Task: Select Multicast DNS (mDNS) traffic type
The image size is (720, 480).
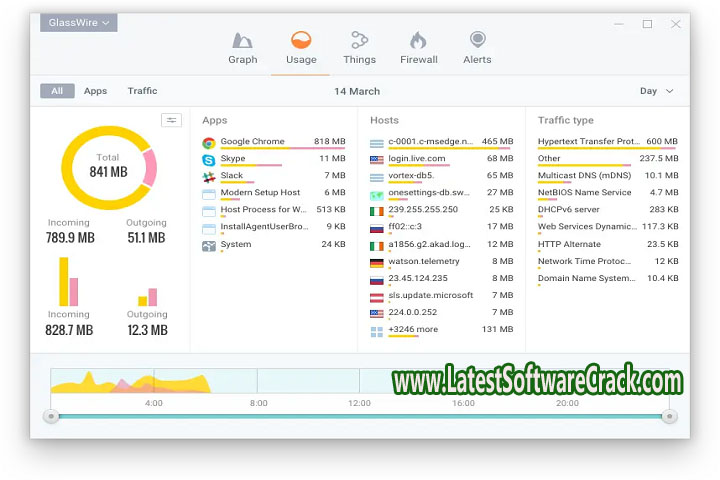Action: pyautogui.click(x=608, y=177)
